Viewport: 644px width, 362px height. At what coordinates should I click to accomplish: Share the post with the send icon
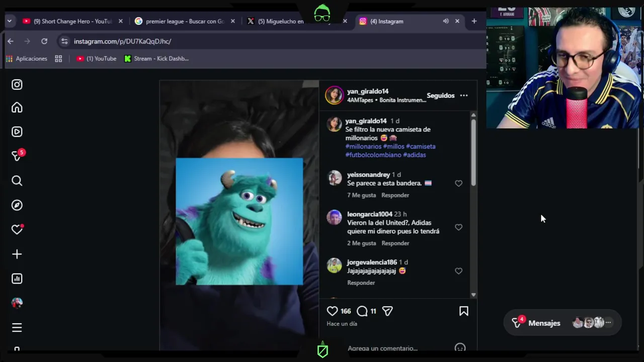coord(387,311)
